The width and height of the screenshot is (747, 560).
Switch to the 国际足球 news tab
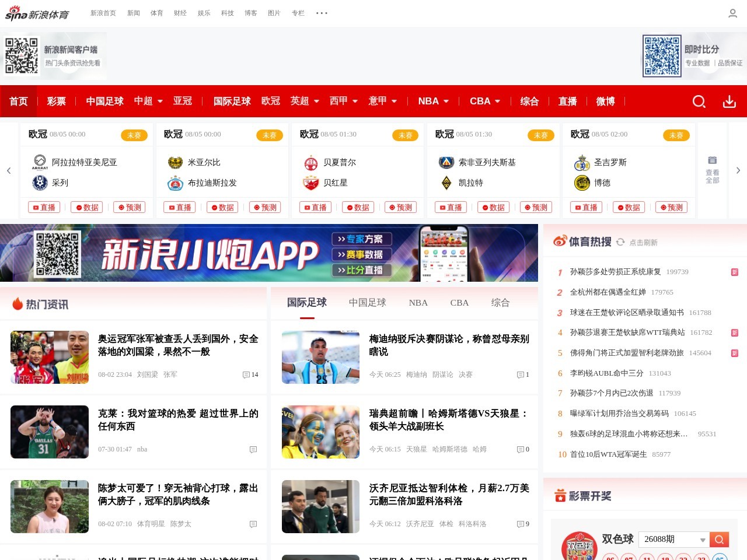click(307, 303)
